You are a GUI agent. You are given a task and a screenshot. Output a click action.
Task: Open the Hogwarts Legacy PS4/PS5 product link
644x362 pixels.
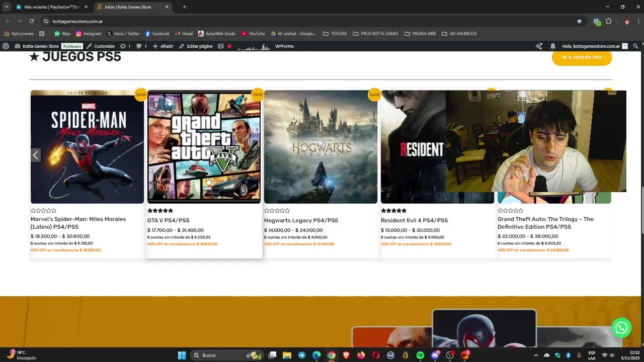point(301,220)
